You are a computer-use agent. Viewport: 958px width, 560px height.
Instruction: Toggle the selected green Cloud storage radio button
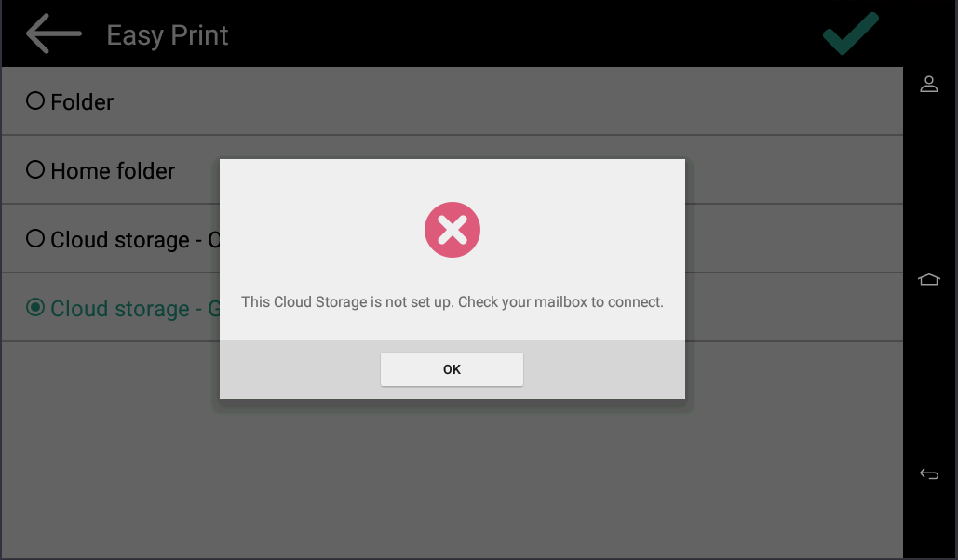point(35,307)
